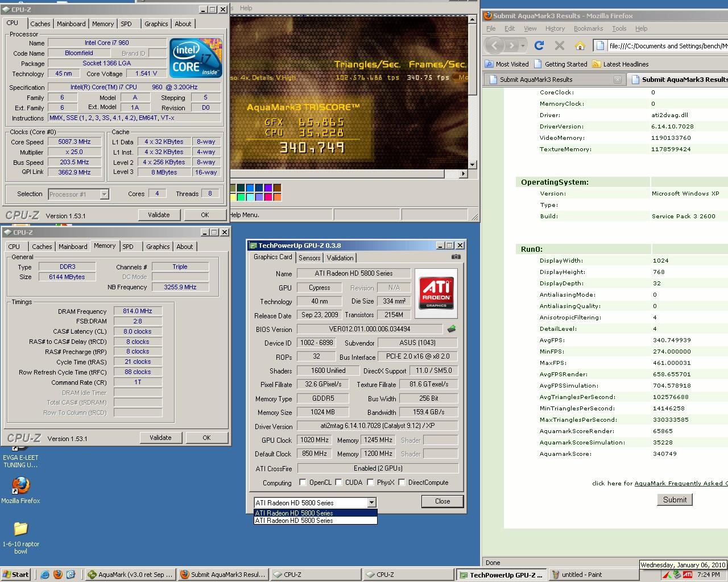728x582 pixels.
Task: Switch to Mainboard tab in top CPU-Z
Action: pyautogui.click(x=71, y=24)
